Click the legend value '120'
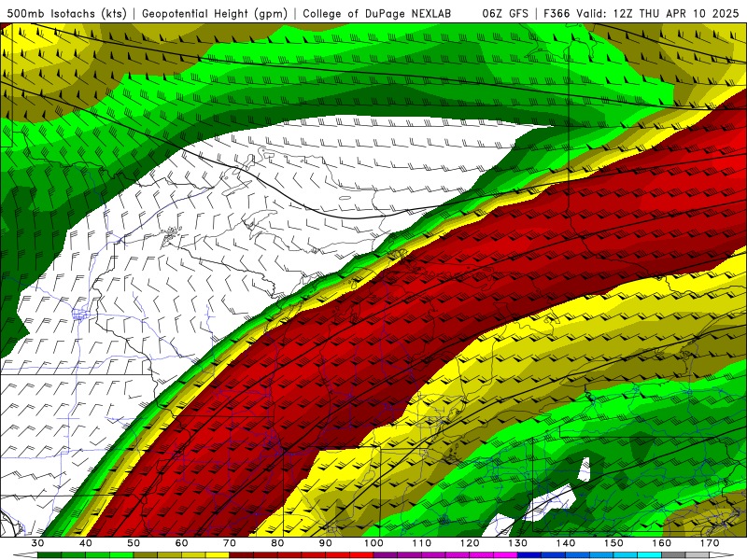 470,543
